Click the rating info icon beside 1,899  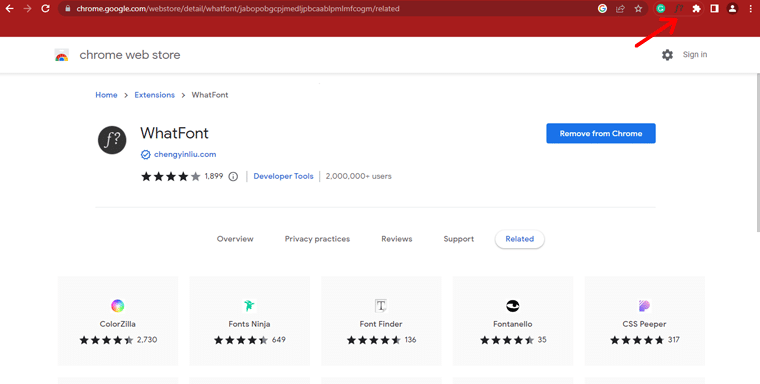[233, 176]
